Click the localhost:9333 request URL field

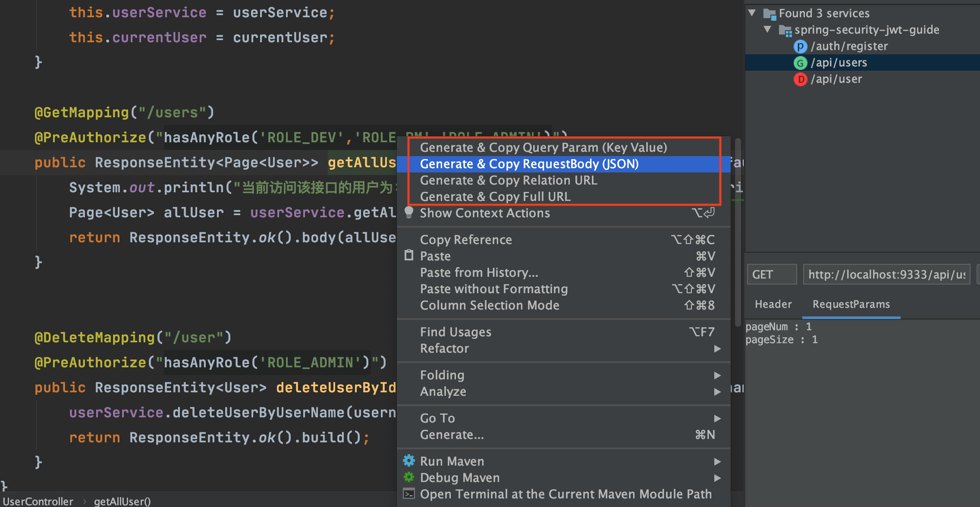pos(886,275)
